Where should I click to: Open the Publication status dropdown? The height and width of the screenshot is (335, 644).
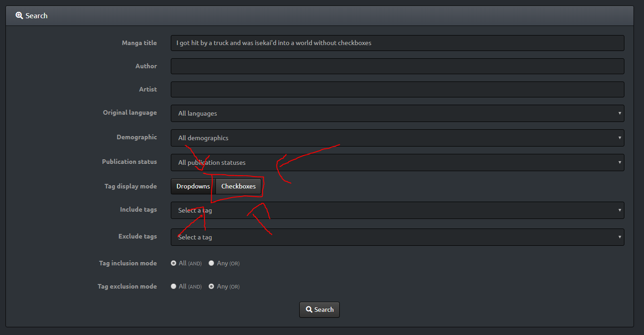click(397, 162)
